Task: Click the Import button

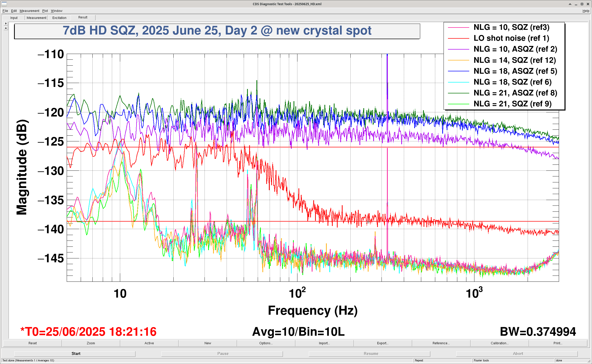Action: point(324,343)
